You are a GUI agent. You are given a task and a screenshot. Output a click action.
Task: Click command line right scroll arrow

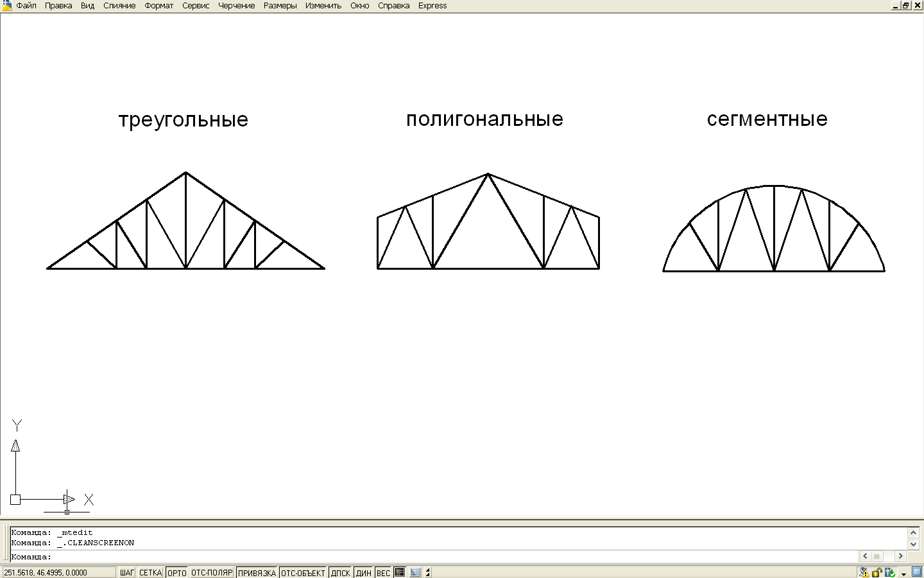900,556
